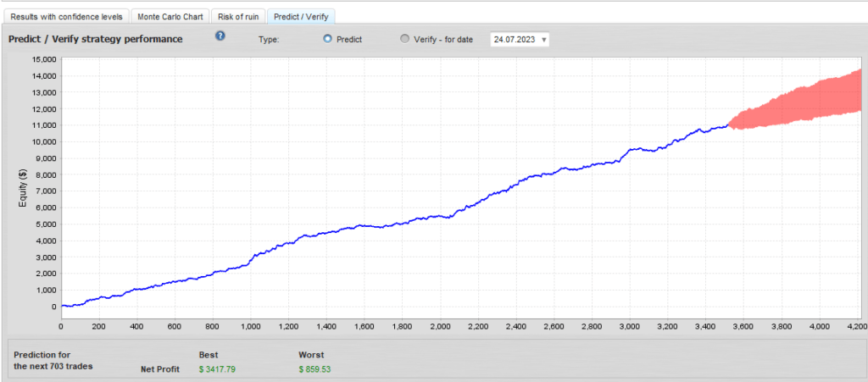The width and height of the screenshot is (868, 382).
Task: Click the 3,600 x-axis tick label
Action: (x=743, y=327)
